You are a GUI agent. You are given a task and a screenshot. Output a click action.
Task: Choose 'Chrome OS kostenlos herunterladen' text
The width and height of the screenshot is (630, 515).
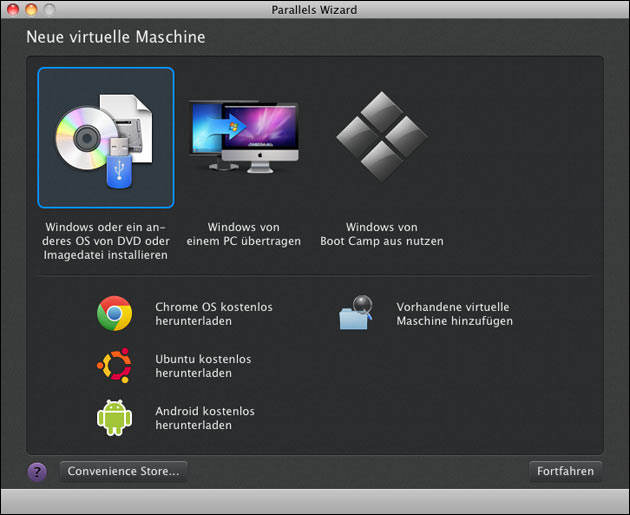click(x=214, y=314)
